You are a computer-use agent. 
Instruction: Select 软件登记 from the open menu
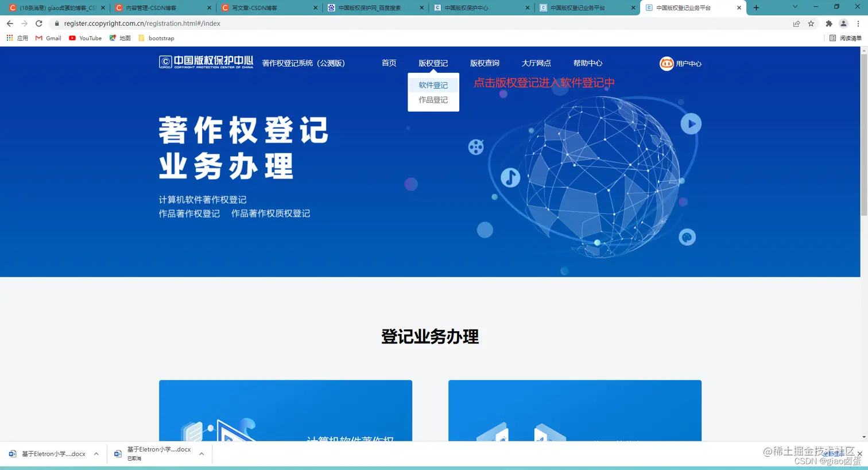(x=433, y=84)
